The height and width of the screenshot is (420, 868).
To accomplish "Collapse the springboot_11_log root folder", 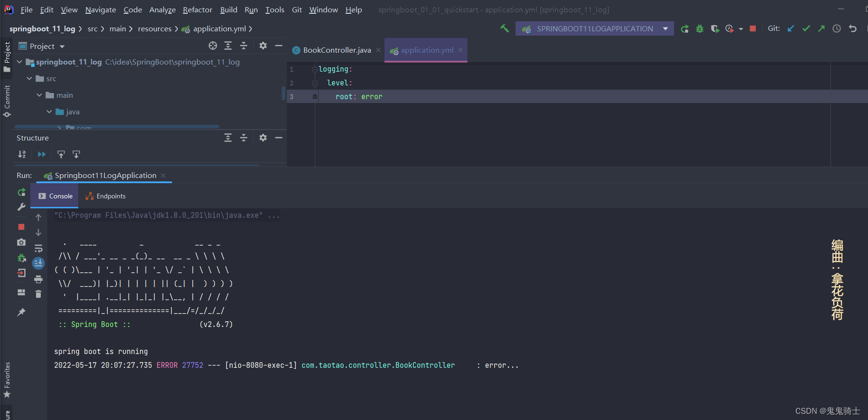I will click(19, 62).
